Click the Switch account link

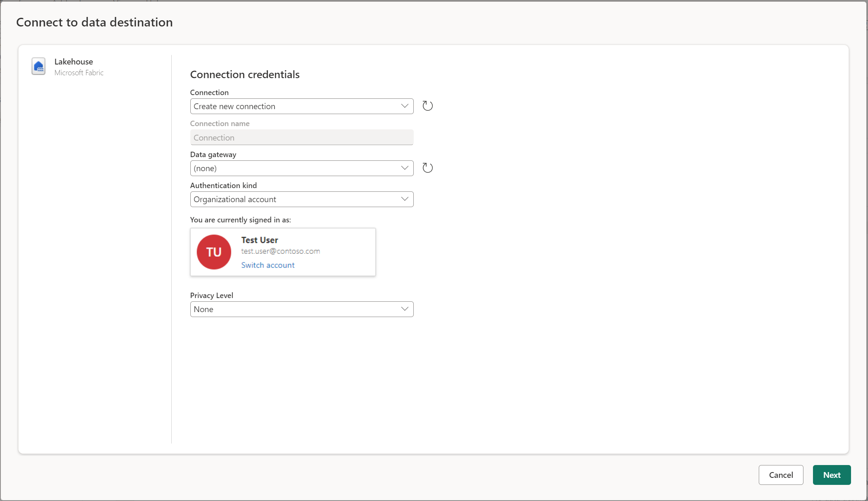(x=267, y=265)
